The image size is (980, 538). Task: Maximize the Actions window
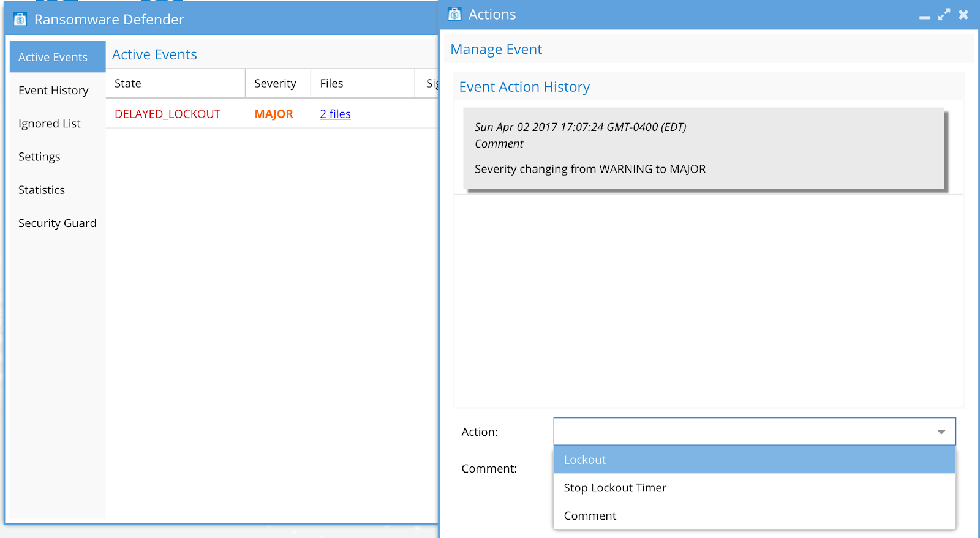944,15
